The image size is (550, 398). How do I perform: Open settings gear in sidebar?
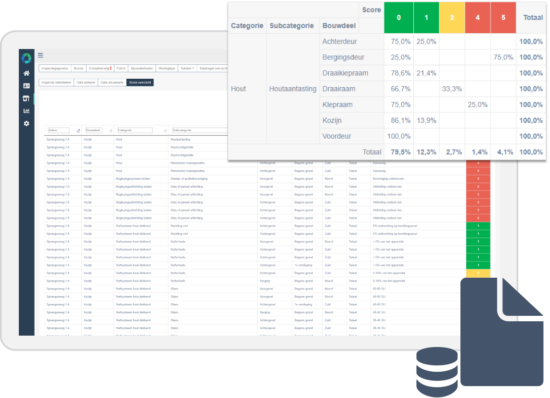(x=26, y=123)
